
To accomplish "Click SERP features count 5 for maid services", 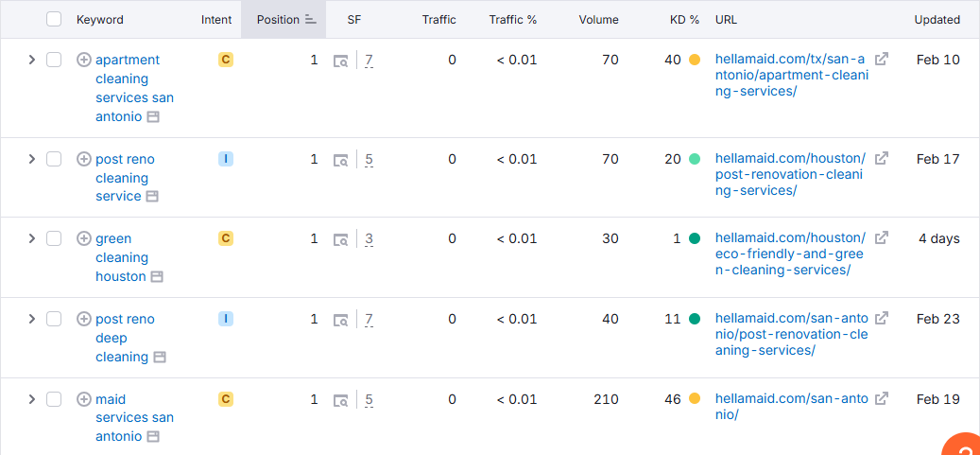I will [369, 399].
